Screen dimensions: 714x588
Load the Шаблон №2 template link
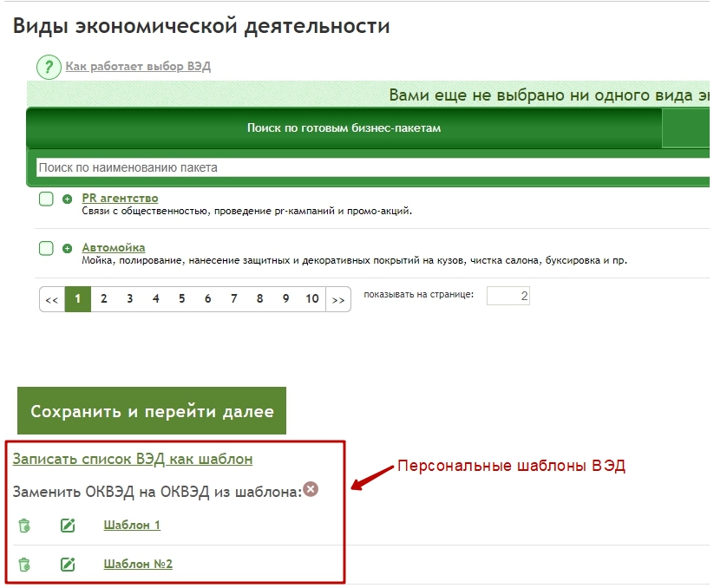click(x=138, y=565)
